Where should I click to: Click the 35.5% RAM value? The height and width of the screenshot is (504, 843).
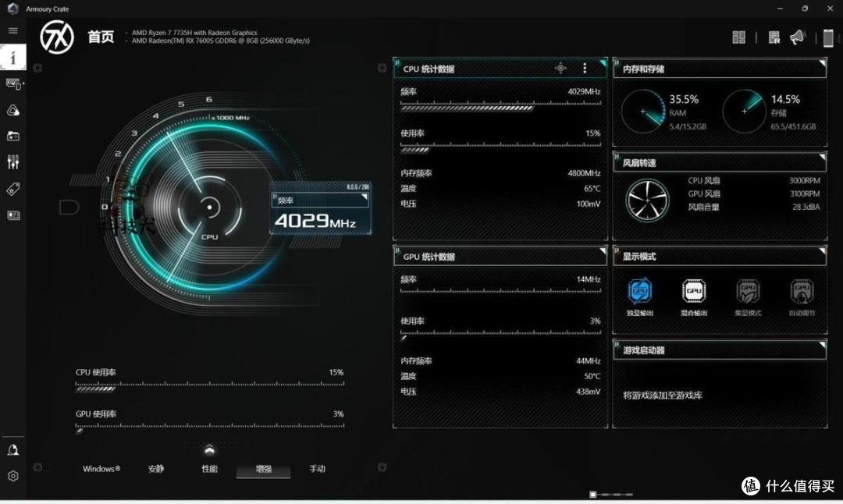coord(683,99)
